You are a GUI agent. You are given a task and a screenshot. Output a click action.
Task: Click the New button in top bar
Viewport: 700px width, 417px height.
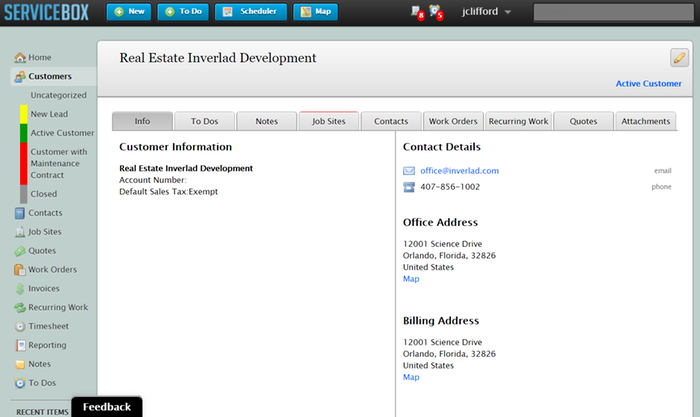pos(129,12)
